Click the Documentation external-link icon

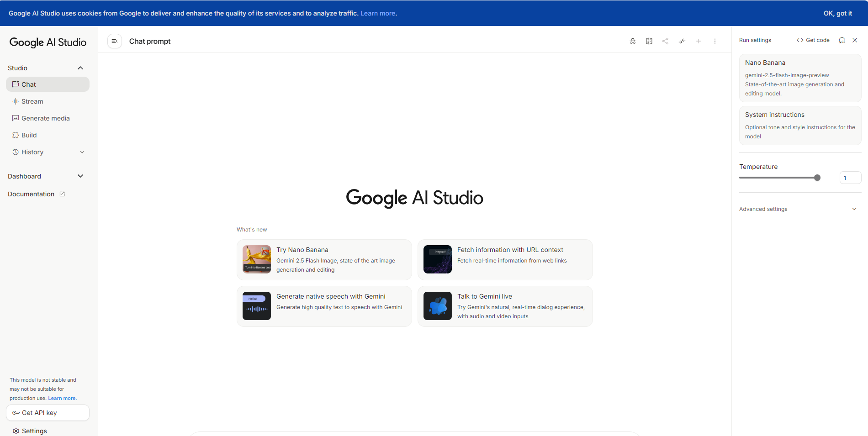(x=62, y=194)
